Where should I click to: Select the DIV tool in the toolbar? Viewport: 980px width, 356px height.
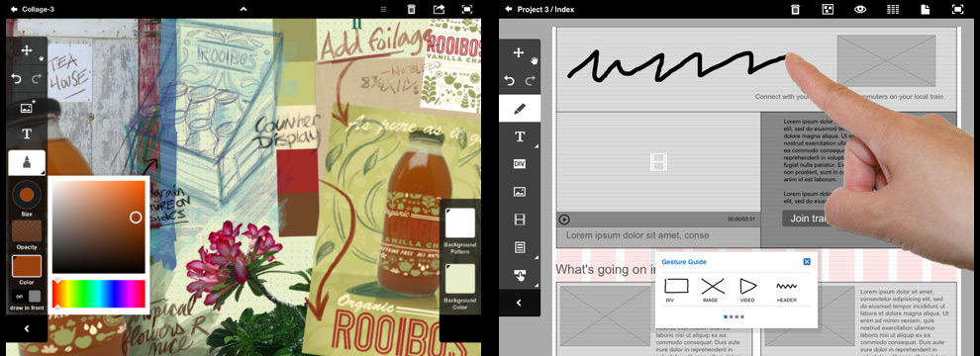tap(520, 163)
